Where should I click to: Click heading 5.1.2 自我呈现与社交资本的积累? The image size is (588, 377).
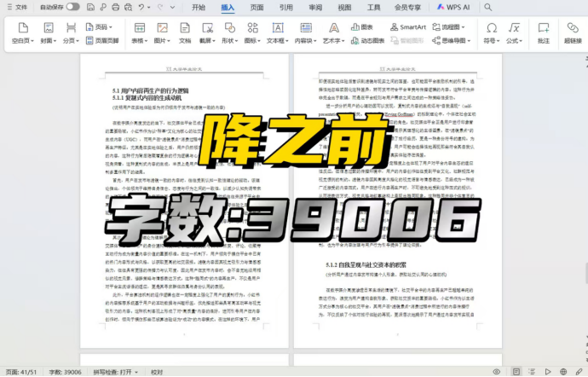[366, 264]
